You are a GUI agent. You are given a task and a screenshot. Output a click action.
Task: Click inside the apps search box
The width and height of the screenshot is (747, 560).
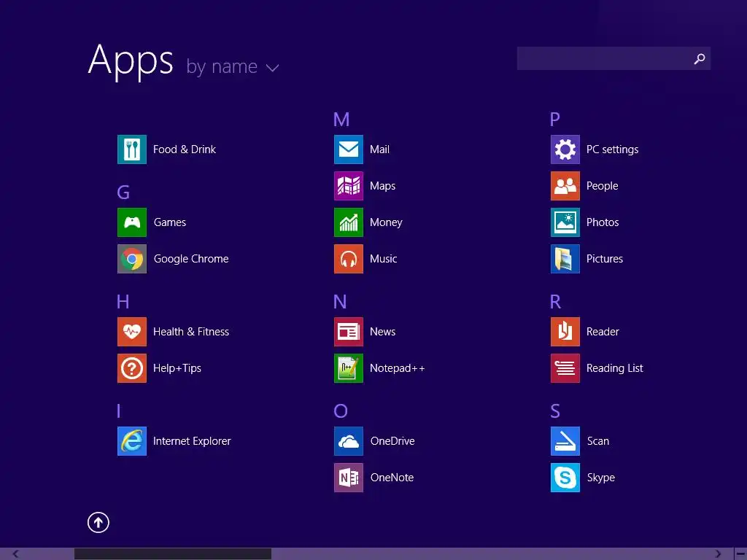tap(614, 58)
